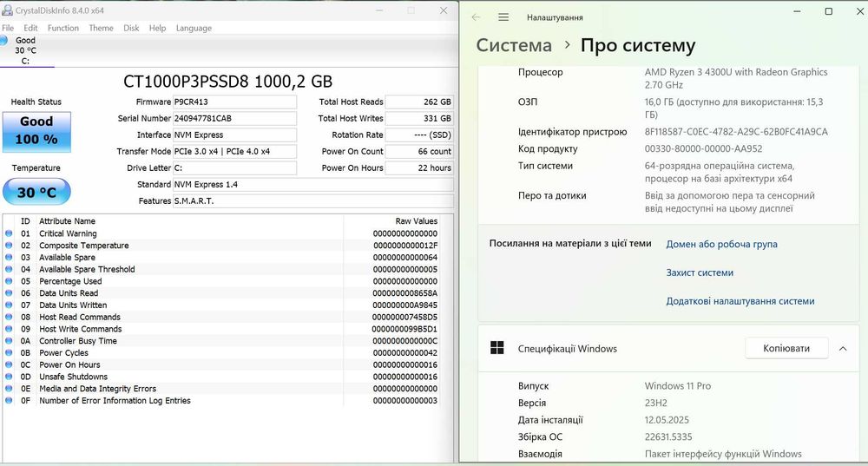
Task: Click the Raw Values column header
Action: [x=417, y=220]
